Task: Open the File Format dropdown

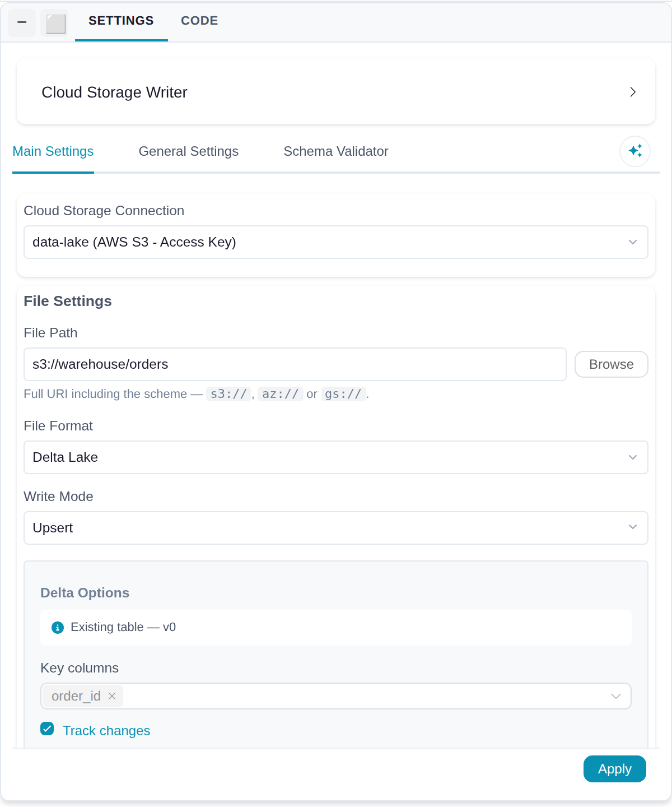Action: [x=336, y=457]
